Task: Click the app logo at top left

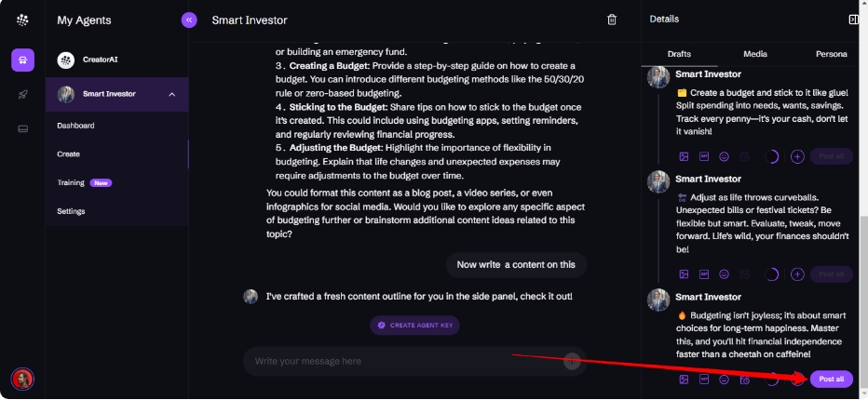Action: (22, 20)
